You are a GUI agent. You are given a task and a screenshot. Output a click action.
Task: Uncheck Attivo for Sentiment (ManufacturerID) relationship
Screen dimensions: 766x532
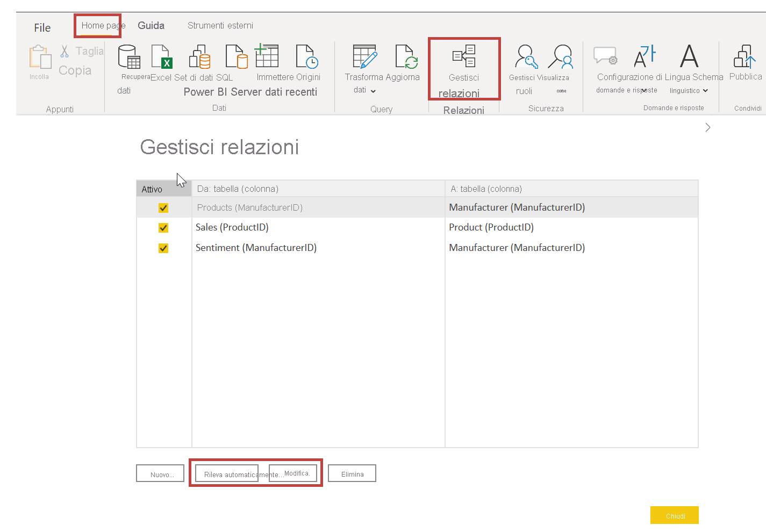click(163, 248)
